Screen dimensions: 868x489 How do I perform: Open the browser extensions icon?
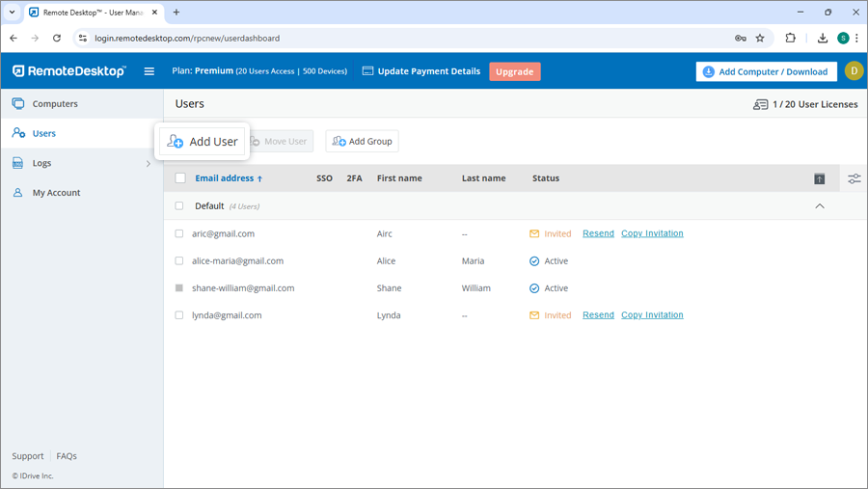791,38
